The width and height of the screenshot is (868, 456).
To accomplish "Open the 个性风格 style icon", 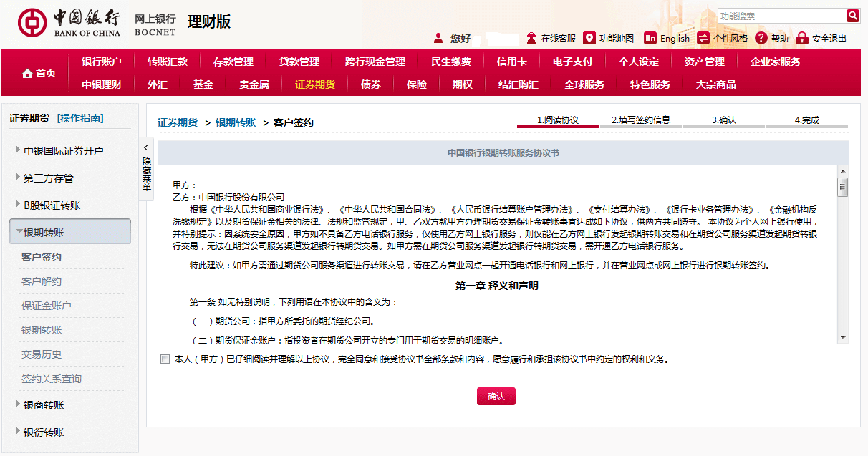I will coord(703,38).
